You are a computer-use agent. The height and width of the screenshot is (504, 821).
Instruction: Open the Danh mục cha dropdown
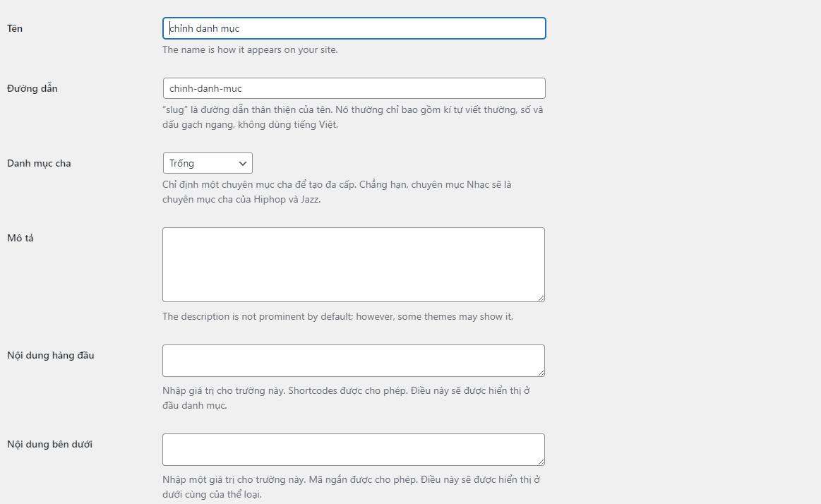[208, 163]
